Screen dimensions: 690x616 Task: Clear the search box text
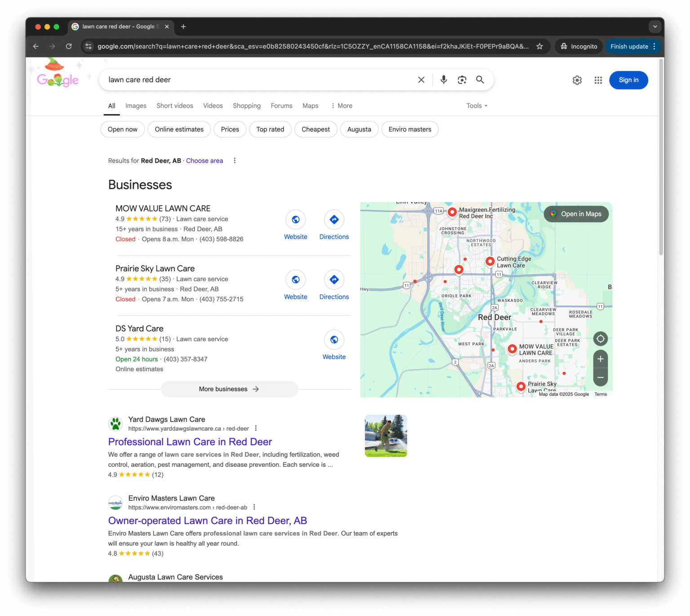click(421, 80)
